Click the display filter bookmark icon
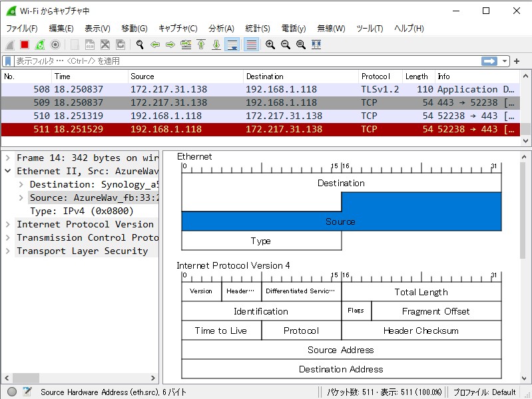The height and width of the screenshot is (399, 532). (8, 61)
